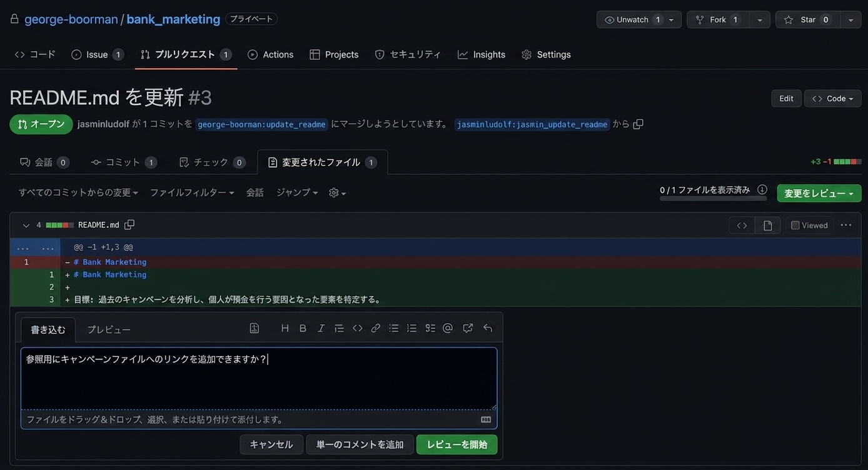Open the Actions tab
Image resolution: width=868 pixels, height=470 pixels.
pos(270,54)
